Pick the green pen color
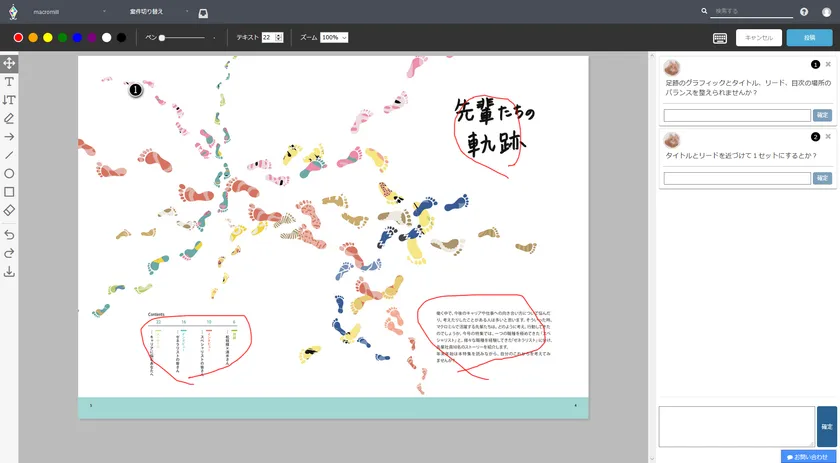 [63, 38]
